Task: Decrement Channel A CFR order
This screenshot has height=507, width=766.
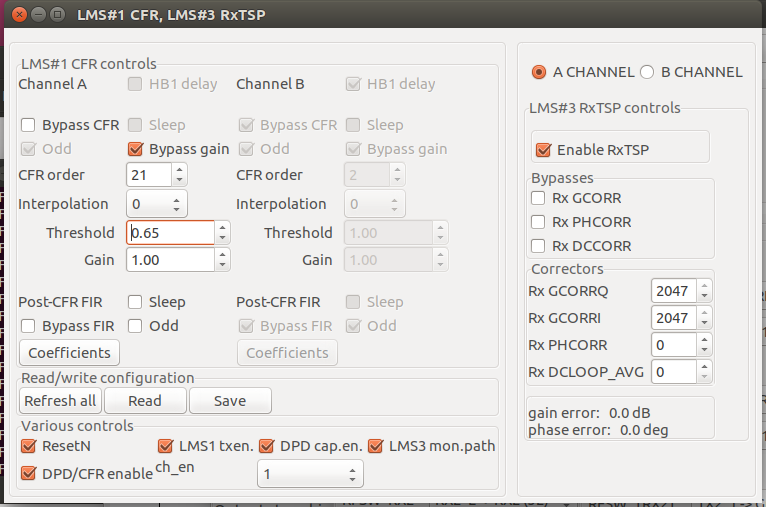Action: (x=179, y=180)
